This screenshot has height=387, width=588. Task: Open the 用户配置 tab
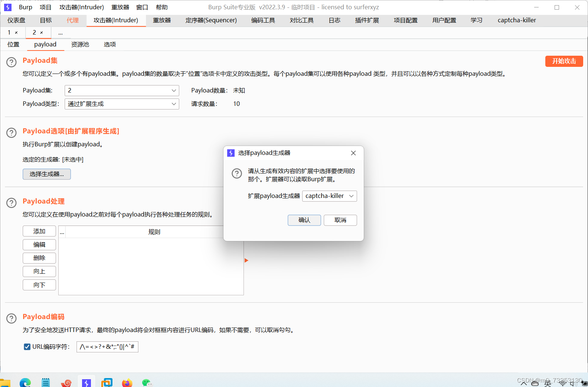pos(444,20)
